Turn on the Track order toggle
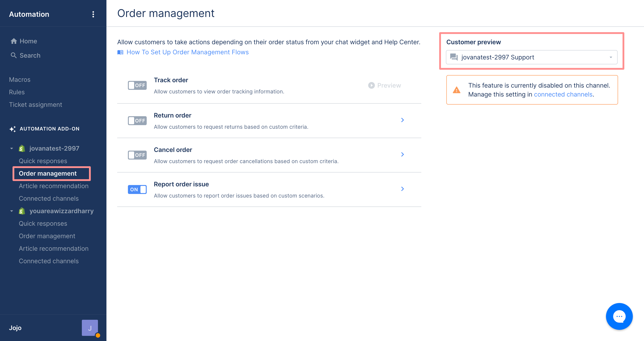Screen dimensions: 644x341 click(137, 85)
